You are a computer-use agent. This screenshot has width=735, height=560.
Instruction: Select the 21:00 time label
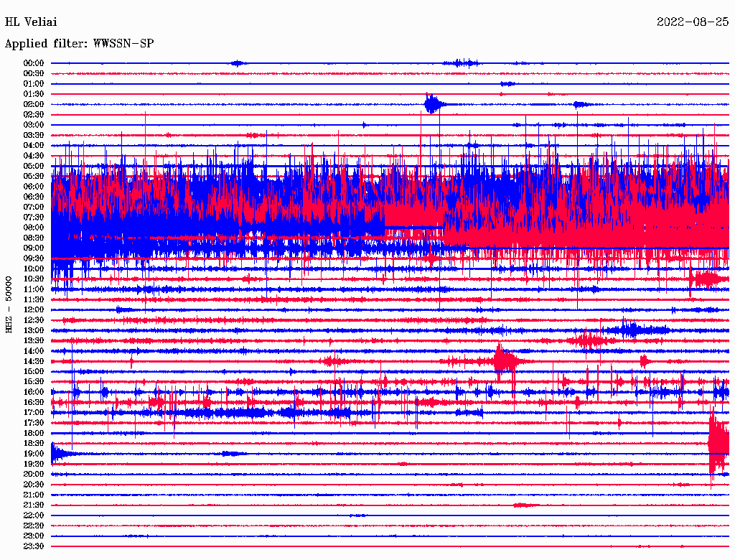pyautogui.click(x=34, y=495)
